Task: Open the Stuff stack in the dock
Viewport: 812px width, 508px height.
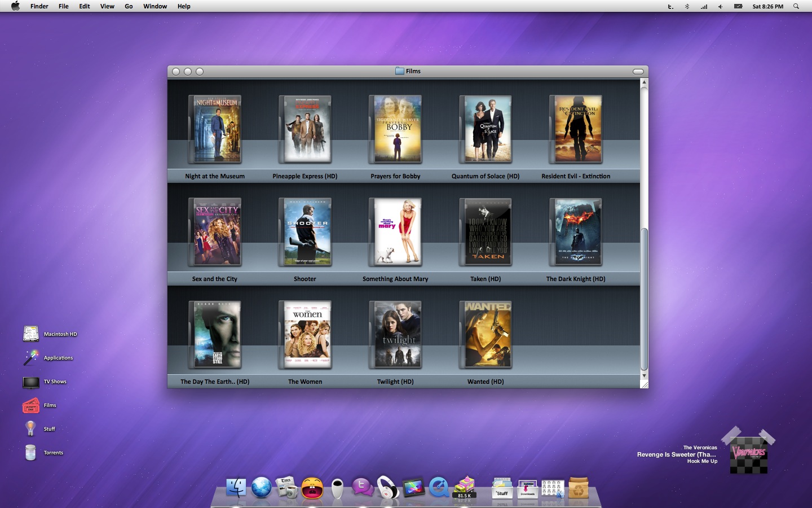Action: point(502,488)
